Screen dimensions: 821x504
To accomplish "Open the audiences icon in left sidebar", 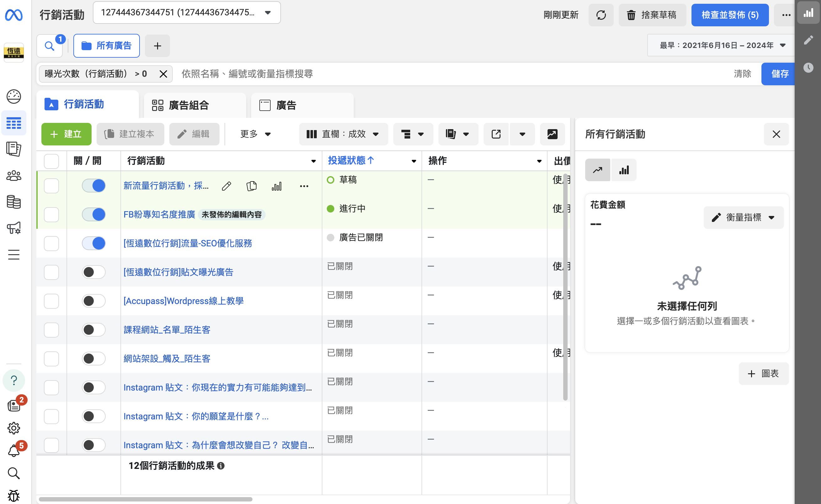I will click(14, 176).
